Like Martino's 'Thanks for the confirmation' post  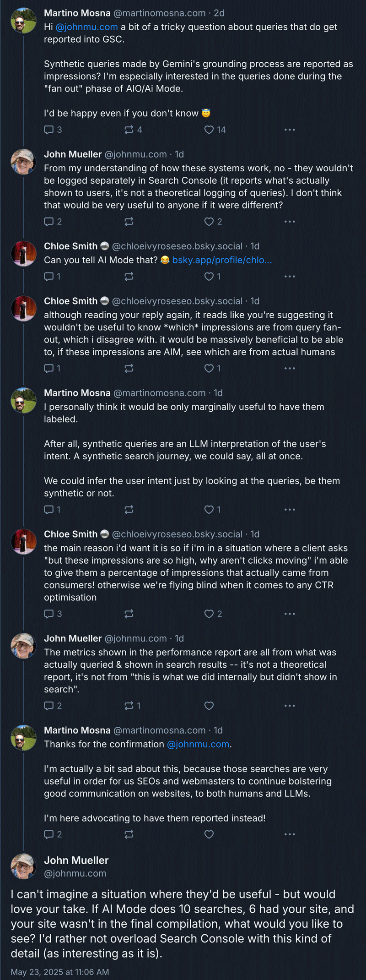coord(209,834)
